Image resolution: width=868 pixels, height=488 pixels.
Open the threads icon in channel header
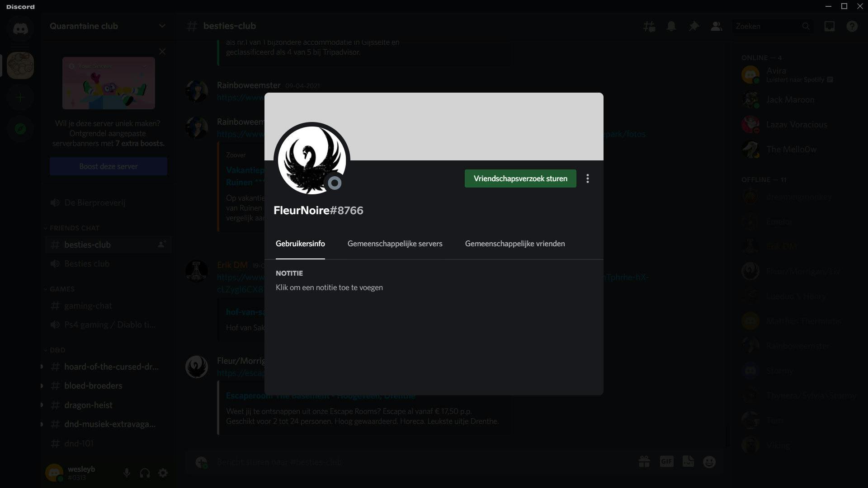649,26
